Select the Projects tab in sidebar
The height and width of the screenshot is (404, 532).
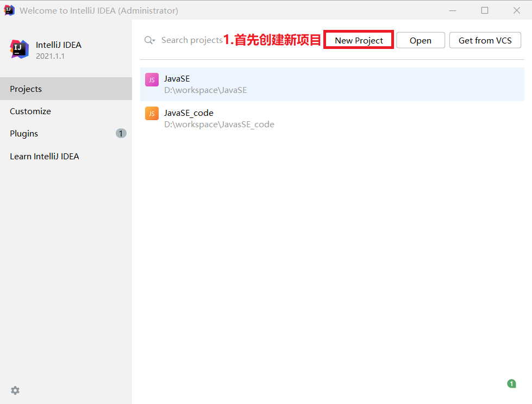pyautogui.click(x=66, y=89)
